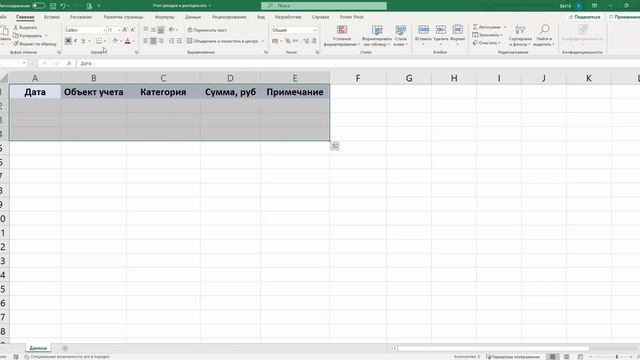Toggle center horizontal alignment
This screenshot has width=640, height=360.
(x=153, y=41)
